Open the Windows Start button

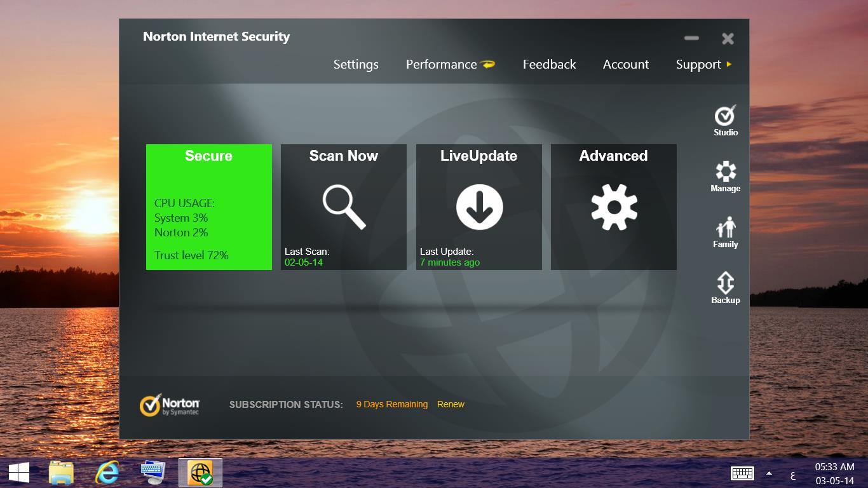(18, 473)
